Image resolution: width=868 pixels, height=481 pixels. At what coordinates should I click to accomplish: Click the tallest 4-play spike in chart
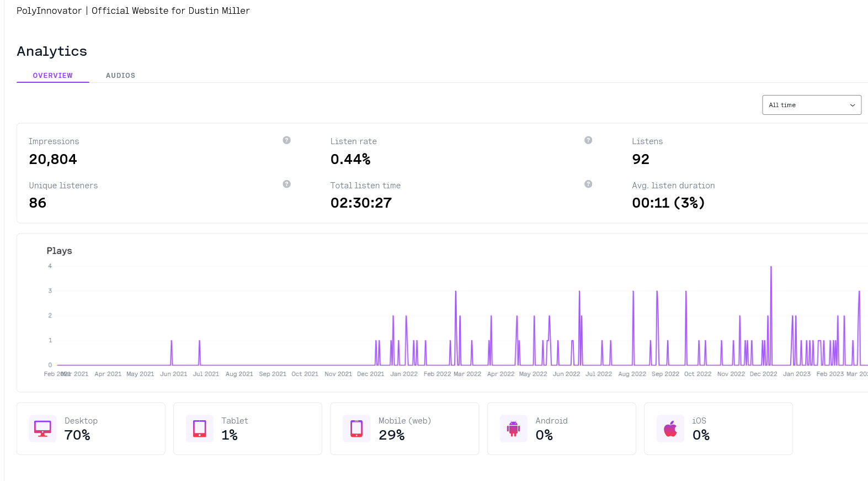point(771,268)
